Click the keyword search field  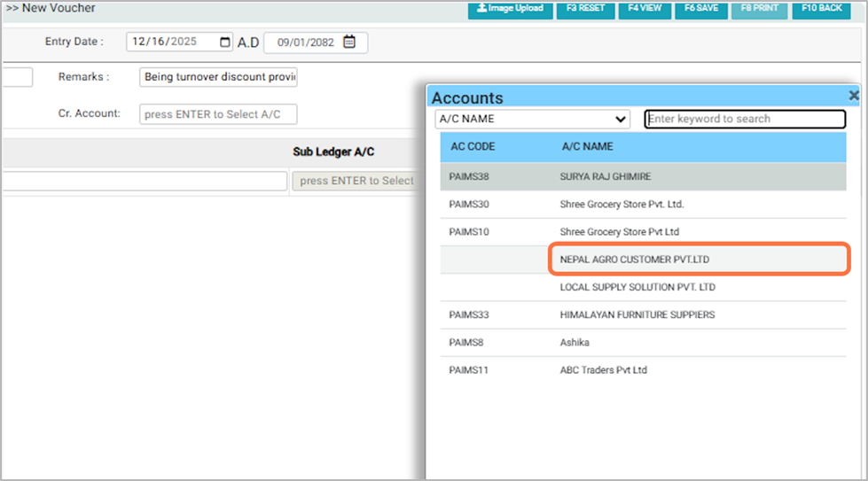[x=745, y=119]
